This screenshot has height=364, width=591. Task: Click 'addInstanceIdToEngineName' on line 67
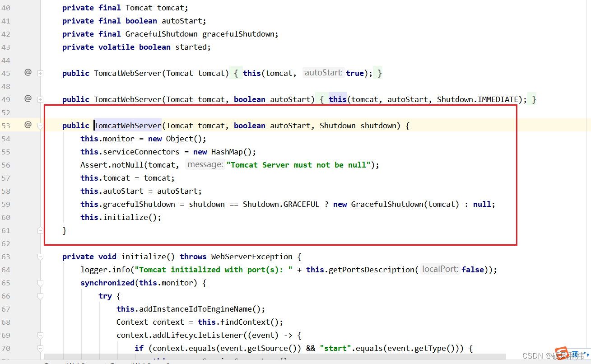click(195, 309)
